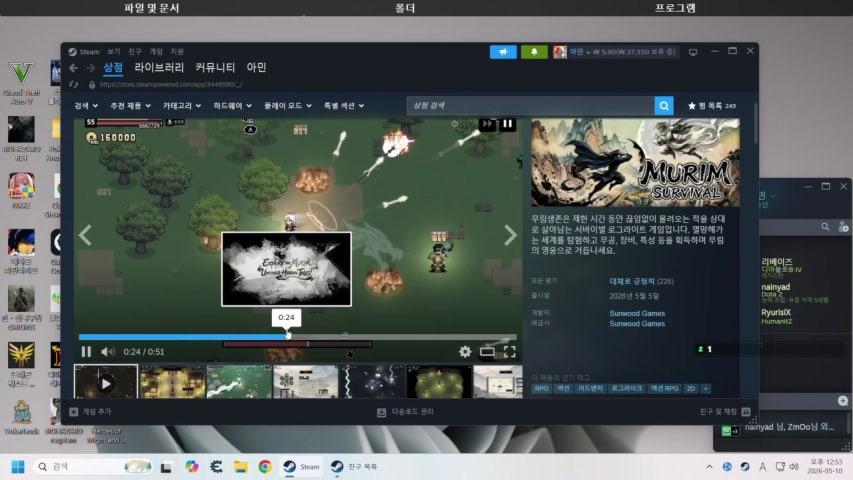Open the video settings gear icon

click(x=465, y=352)
